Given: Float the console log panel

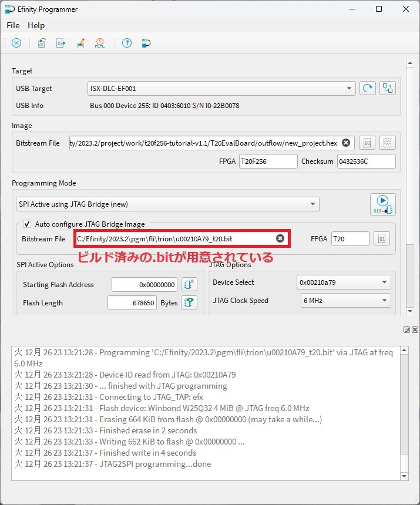Looking at the screenshot, I should click(406, 329).
